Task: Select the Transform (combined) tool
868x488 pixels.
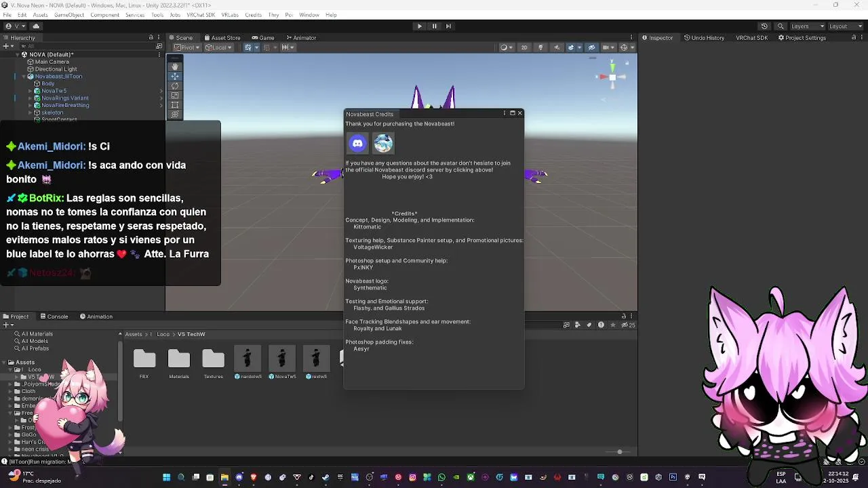Action: tap(175, 114)
